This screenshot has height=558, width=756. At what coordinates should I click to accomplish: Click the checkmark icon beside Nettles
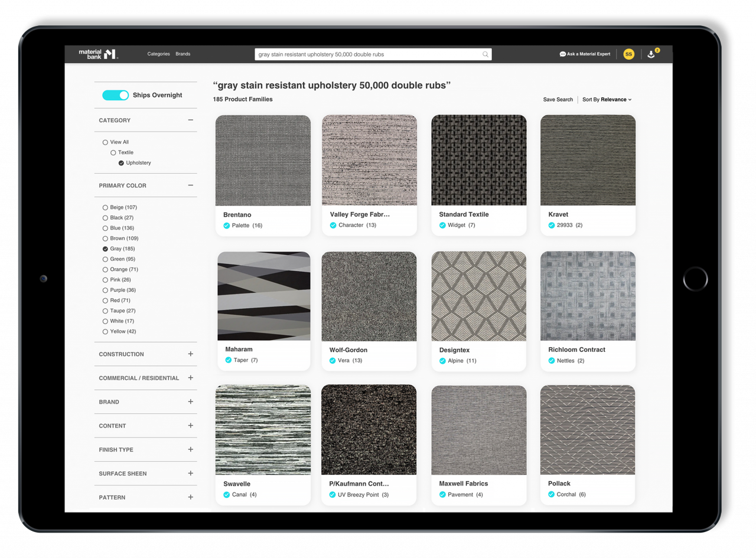[552, 361]
